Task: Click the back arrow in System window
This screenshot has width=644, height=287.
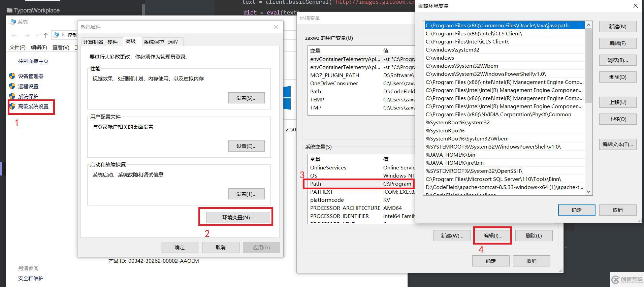Action: 14,35
